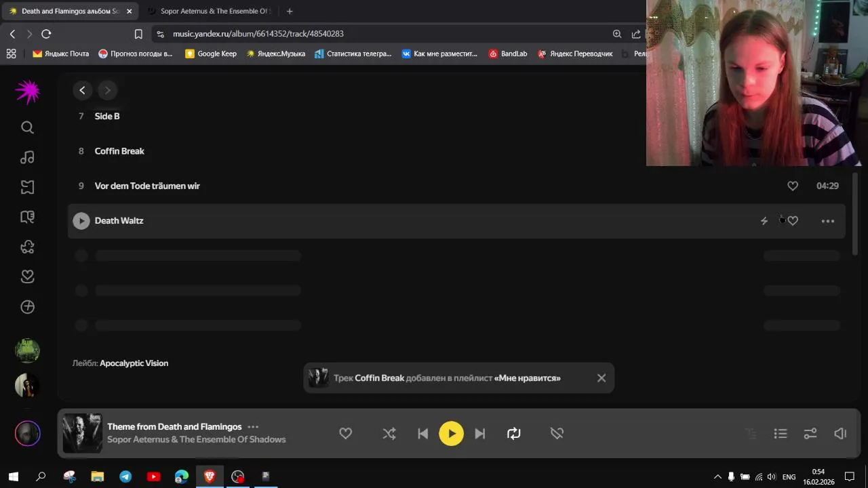Screen dimensions: 868x488
Task: Go back in the browser toolbar
Action: 12,34
